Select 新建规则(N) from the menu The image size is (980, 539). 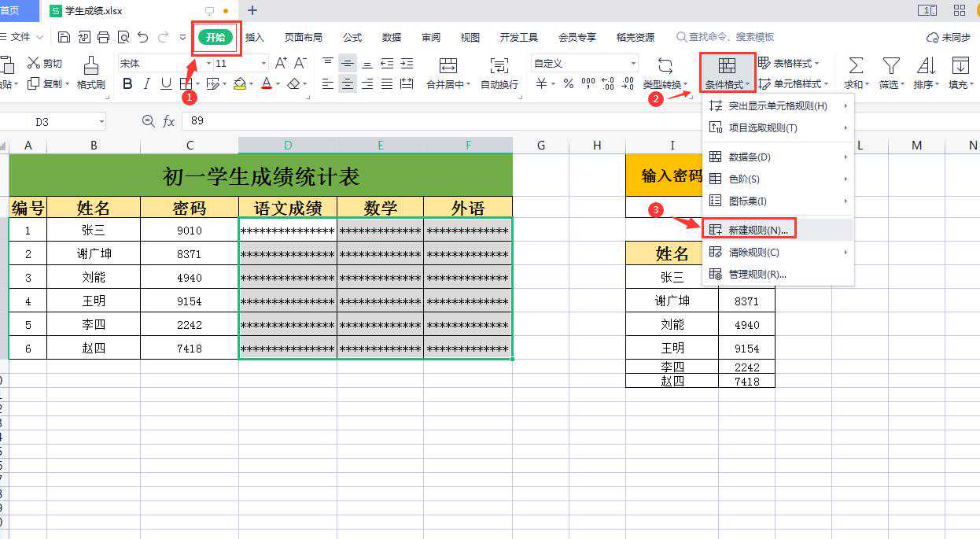coord(757,230)
